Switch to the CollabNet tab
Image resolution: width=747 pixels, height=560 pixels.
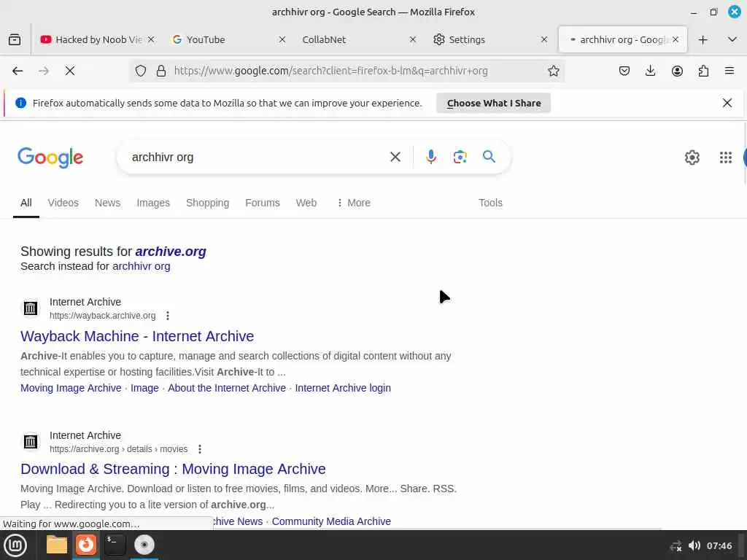click(324, 39)
